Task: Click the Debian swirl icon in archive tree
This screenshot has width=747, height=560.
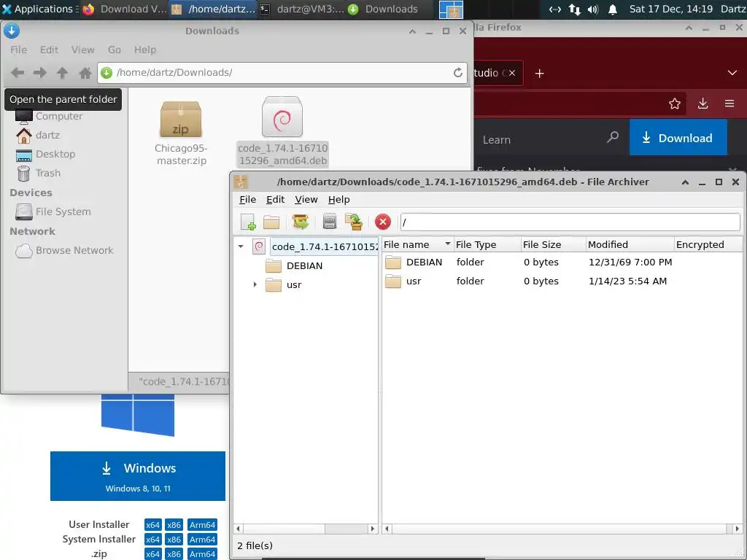Action: click(259, 246)
